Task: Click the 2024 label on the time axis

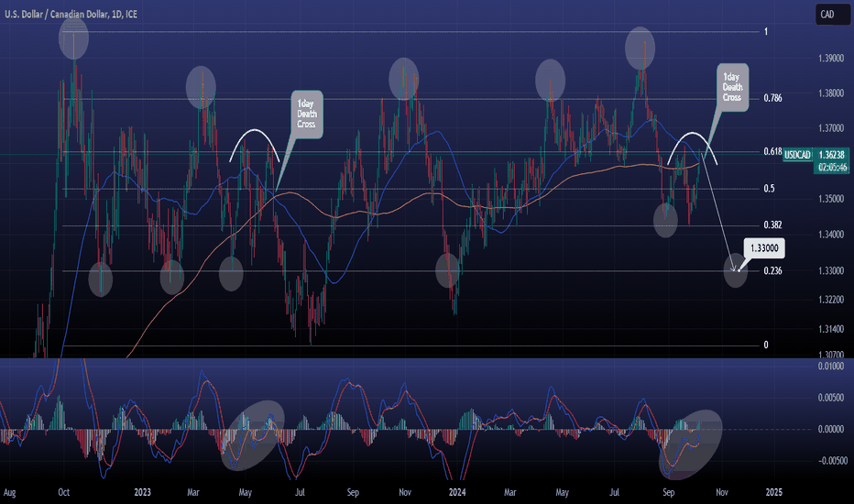Action: pyautogui.click(x=457, y=493)
